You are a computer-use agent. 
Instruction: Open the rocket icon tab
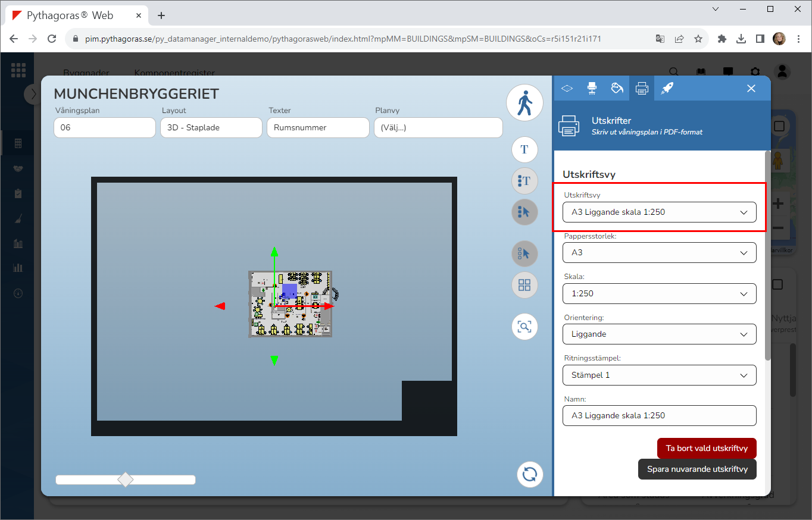coord(667,88)
